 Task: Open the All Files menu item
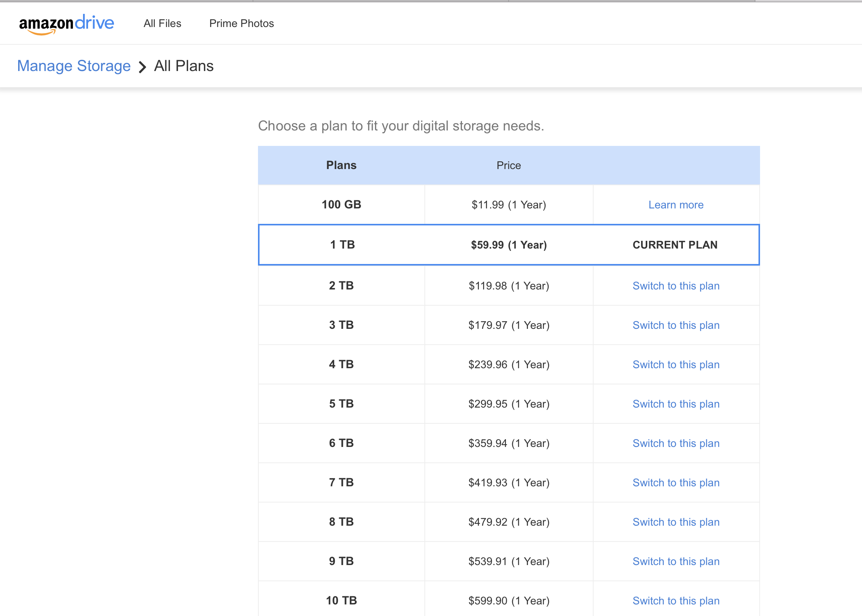click(162, 24)
